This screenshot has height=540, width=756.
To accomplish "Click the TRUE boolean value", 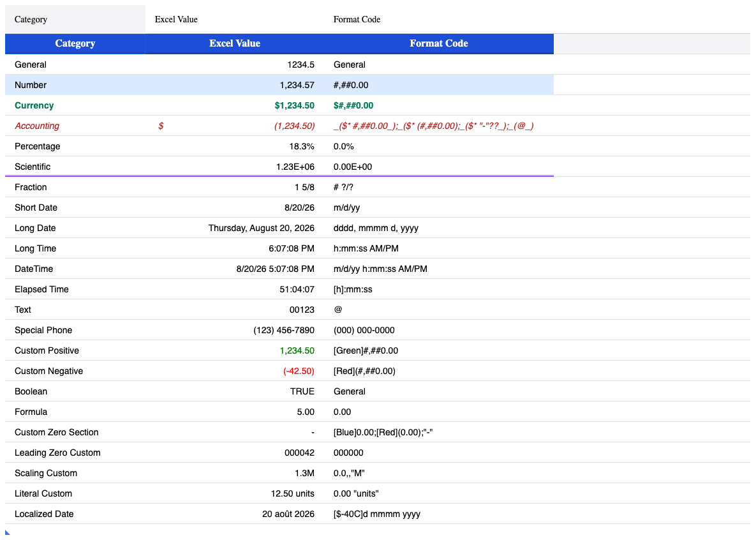I will point(234,391).
